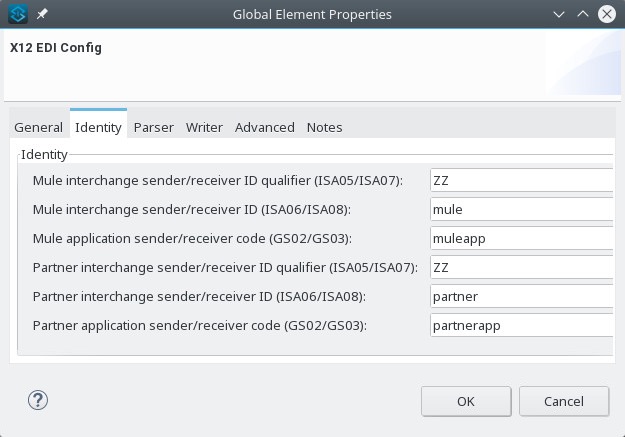Click the OK button
The height and width of the screenshot is (437, 625).
[x=466, y=401]
